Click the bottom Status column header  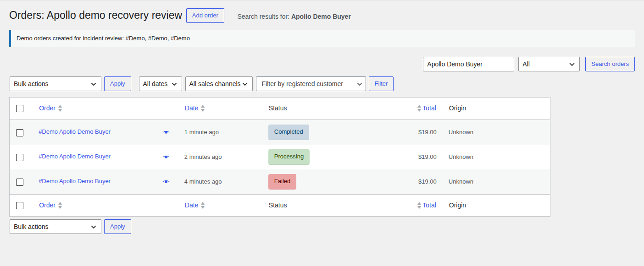click(x=278, y=206)
